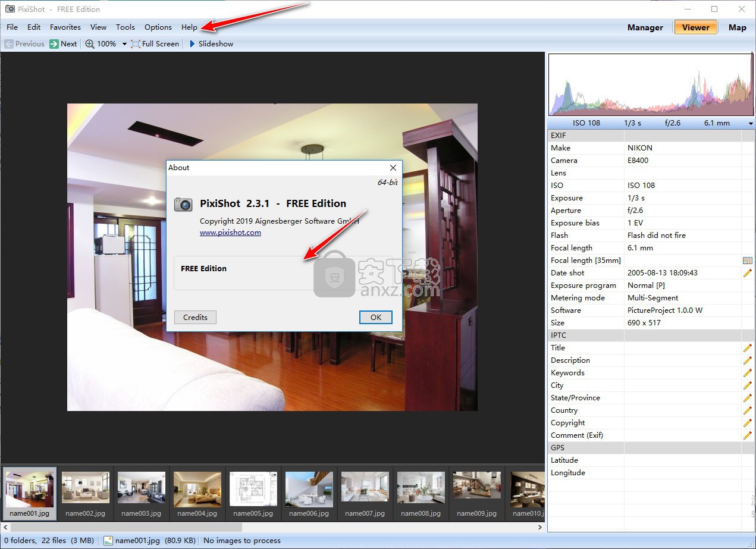The image size is (756, 549).
Task: Click the Metering mode value Multi-Segment
Action: pos(653,298)
